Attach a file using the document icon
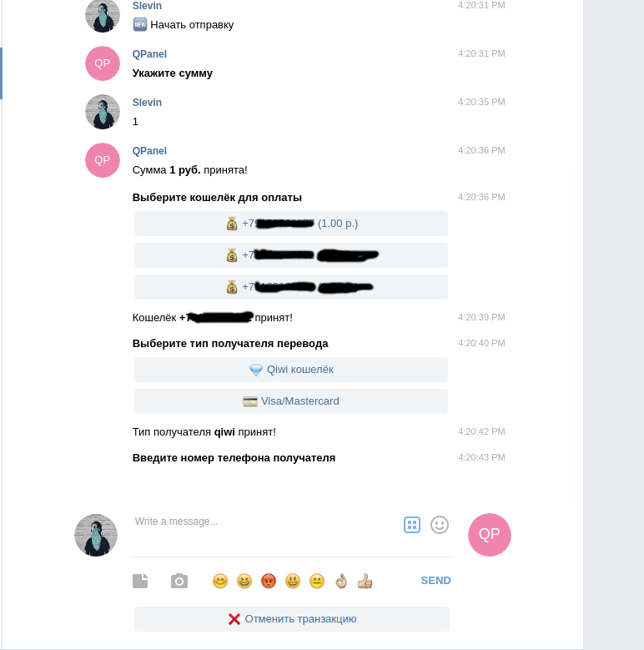 point(140,581)
